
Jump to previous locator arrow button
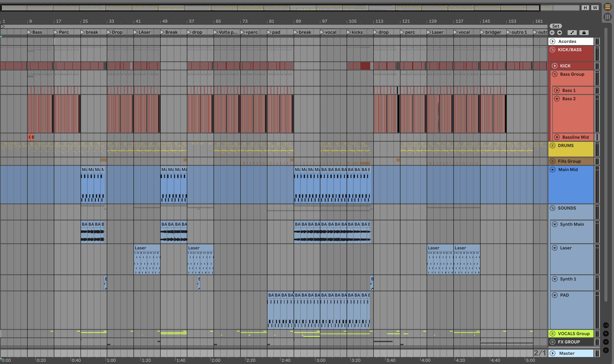tap(552, 33)
